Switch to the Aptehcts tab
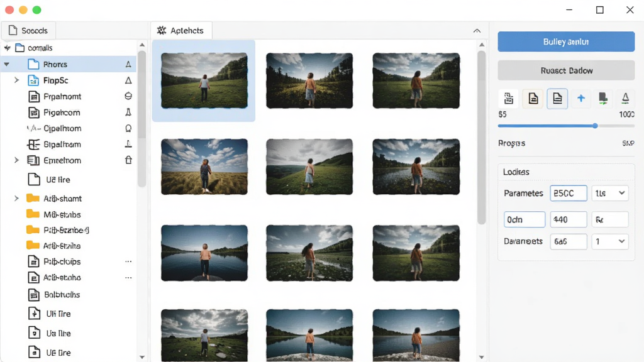This screenshot has width=644, height=362. [x=181, y=30]
